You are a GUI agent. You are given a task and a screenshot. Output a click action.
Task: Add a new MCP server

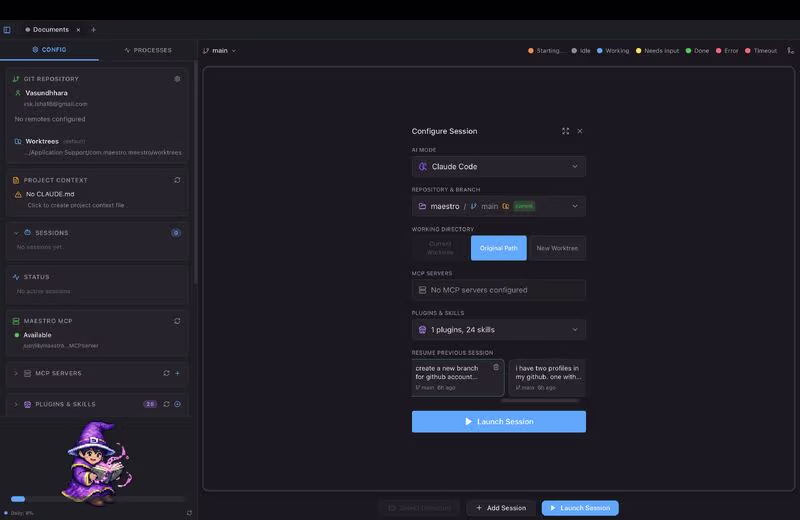[x=178, y=373]
